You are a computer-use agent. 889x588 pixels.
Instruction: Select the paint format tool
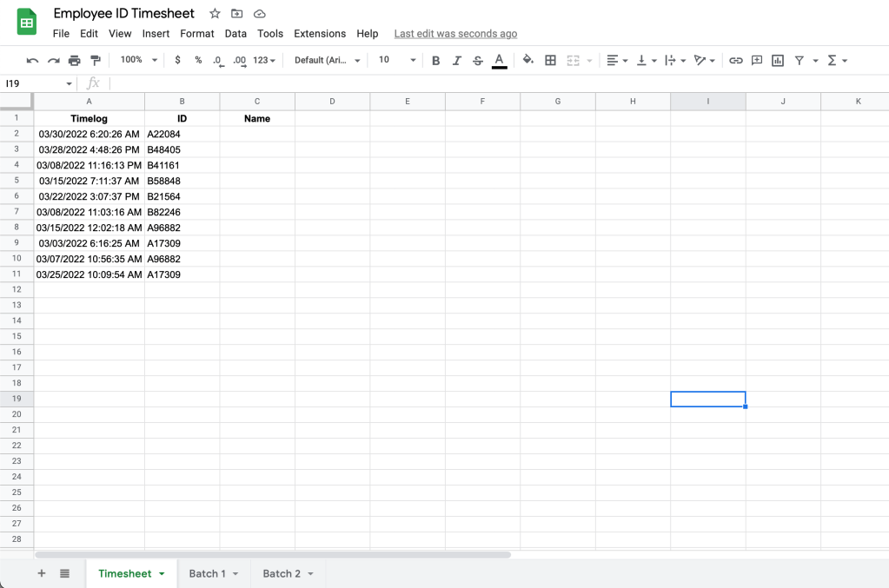96,60
